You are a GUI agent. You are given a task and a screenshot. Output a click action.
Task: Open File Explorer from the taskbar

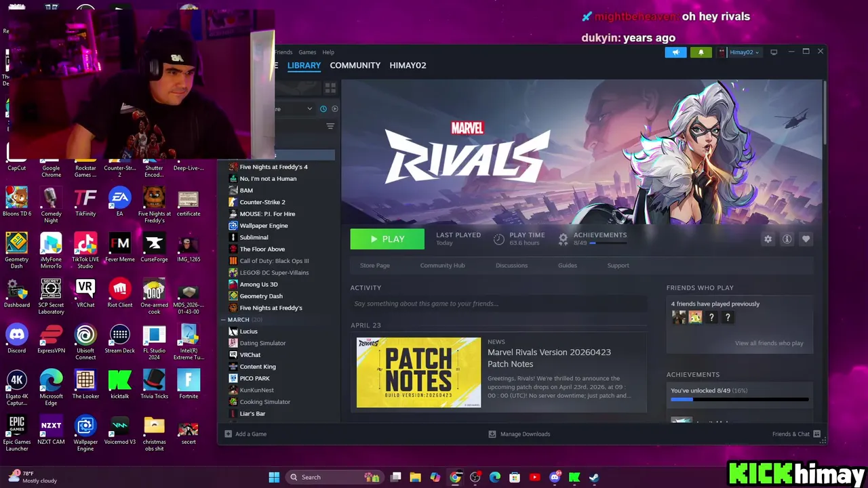point(415,477)
